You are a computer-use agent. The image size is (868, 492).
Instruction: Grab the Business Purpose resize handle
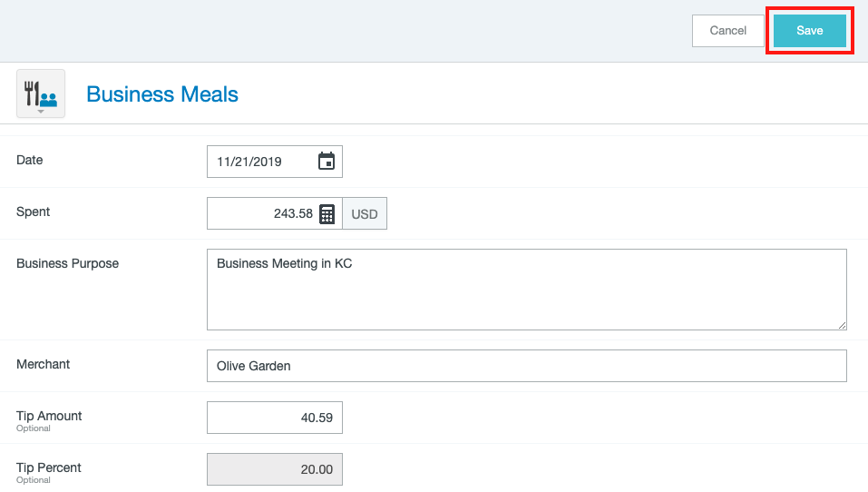pyautogui.click(x=842, y=324)
